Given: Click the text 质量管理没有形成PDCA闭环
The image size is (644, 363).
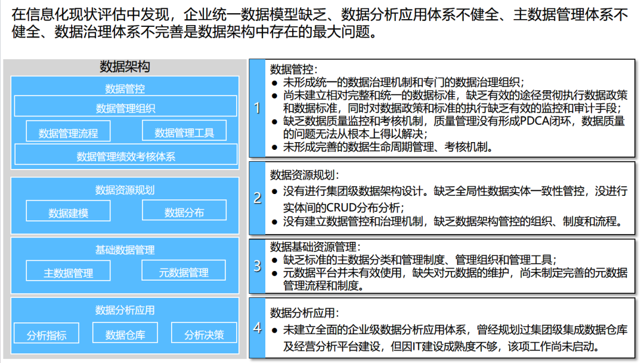Looking at the screenshot, I should [x=504, y=121].
